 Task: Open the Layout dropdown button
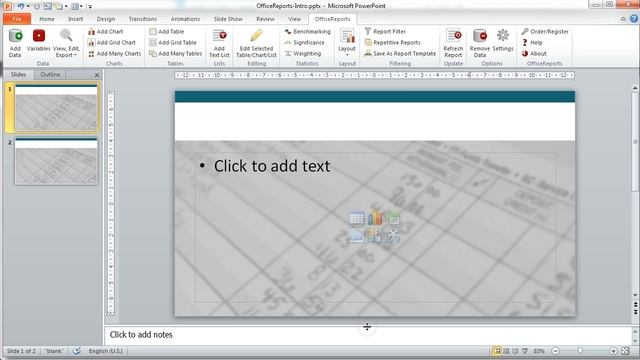[347, 43]
